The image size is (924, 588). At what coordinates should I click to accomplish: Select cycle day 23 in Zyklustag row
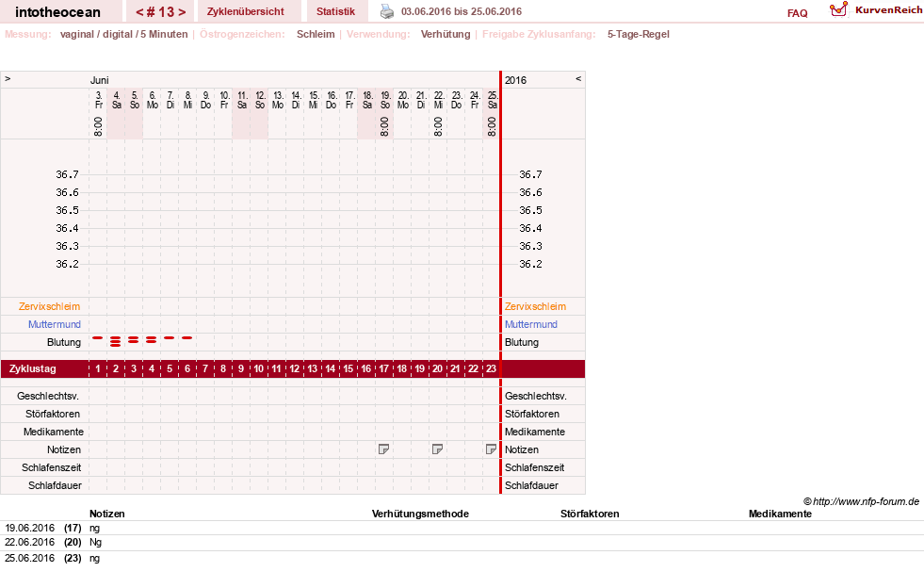pos(491,368)
